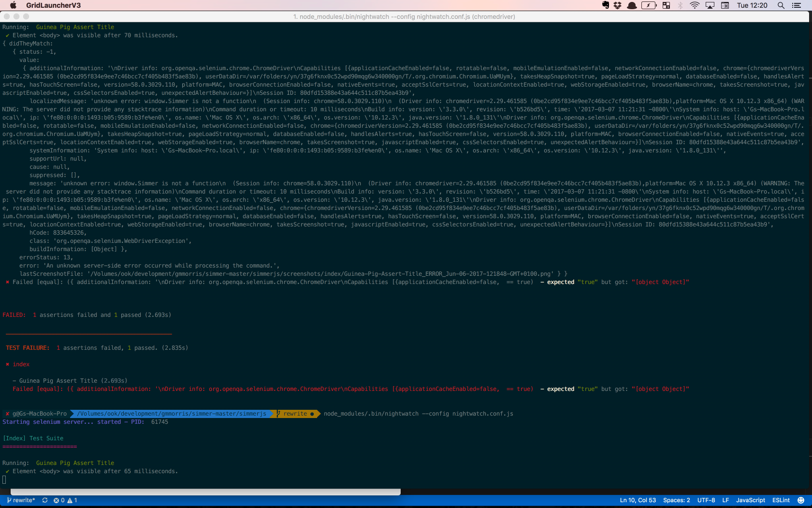
Task: Change the JavaScript language mode
Action: tap(750, 500)
